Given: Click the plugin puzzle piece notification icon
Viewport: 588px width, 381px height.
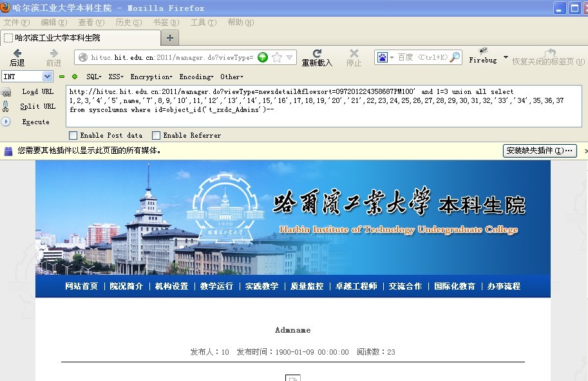Looking at the screenshot, I should 8,151.
